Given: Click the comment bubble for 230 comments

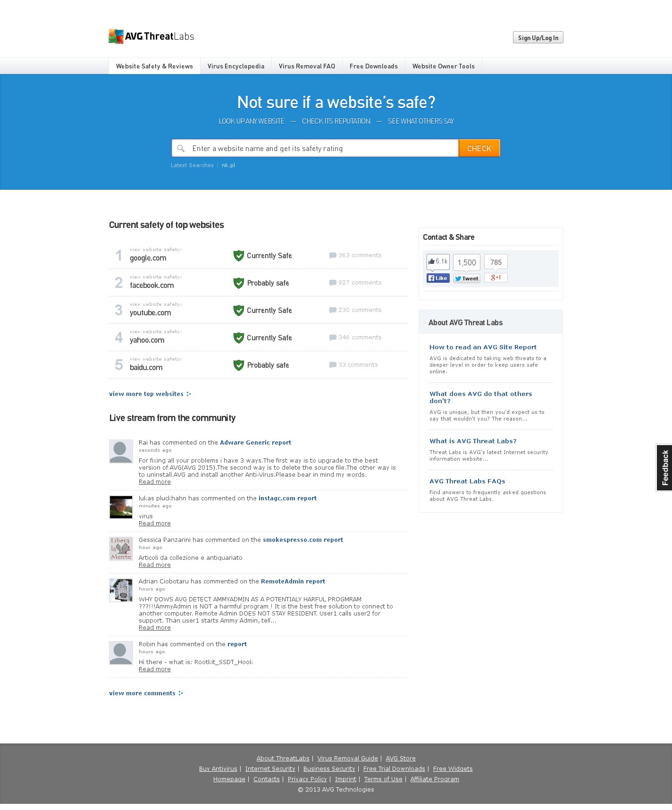Looking at the screenshot, I should (333, 310).
